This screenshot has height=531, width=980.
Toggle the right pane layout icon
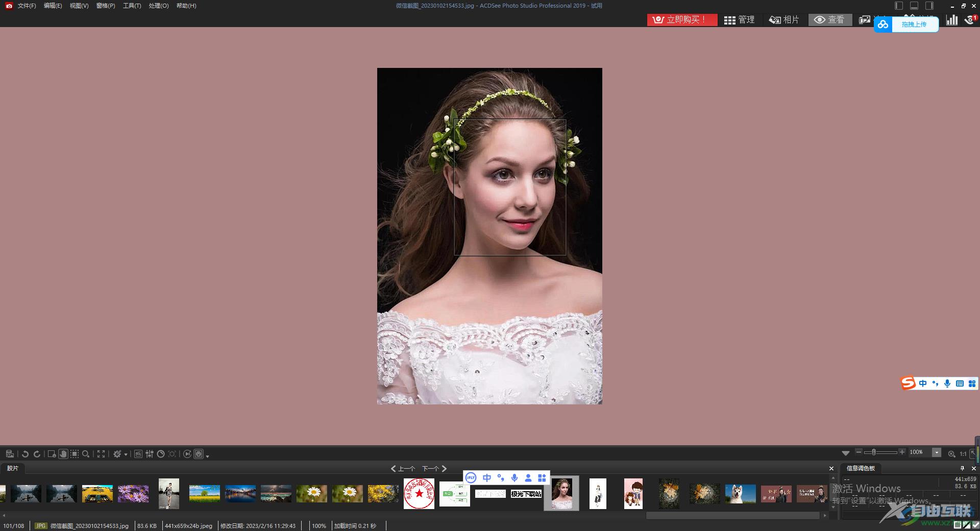[x=929, y=6]
